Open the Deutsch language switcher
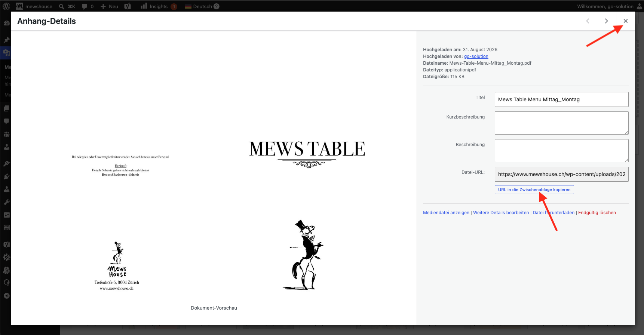 [x=199, y=6]
